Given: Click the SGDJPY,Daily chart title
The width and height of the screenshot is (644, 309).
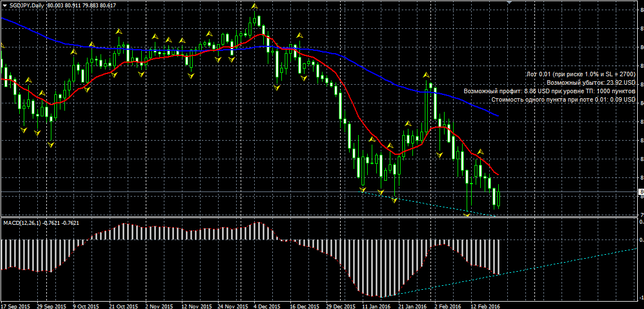Looking at the screenshot, I should click(27, 4).
